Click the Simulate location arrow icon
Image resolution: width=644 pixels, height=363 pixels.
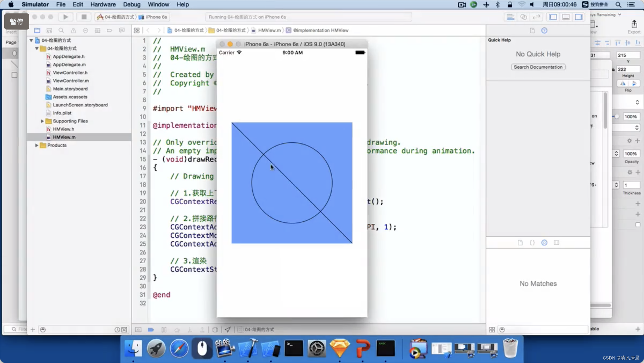(228, 329)
